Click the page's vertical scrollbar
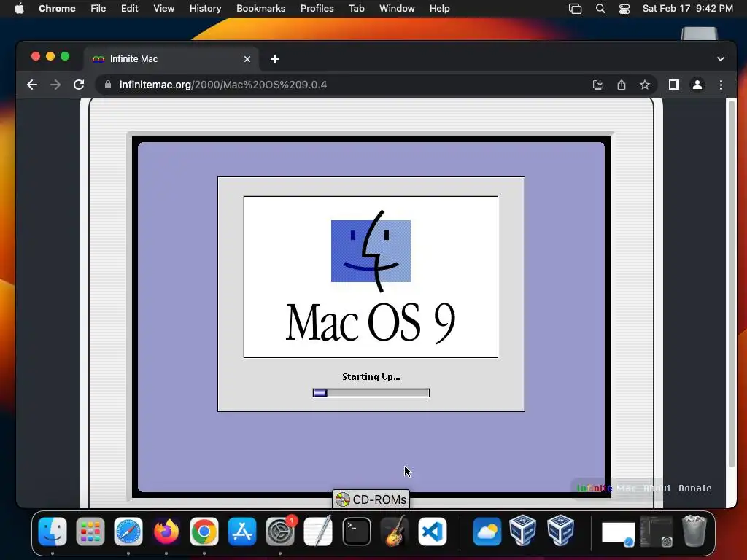 pos(731,284)
